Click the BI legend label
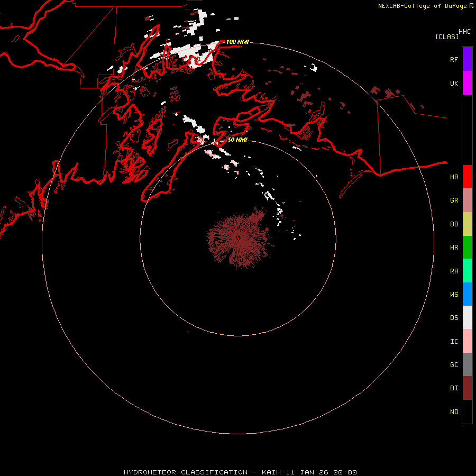476x476 pixels. click(454, 388)
